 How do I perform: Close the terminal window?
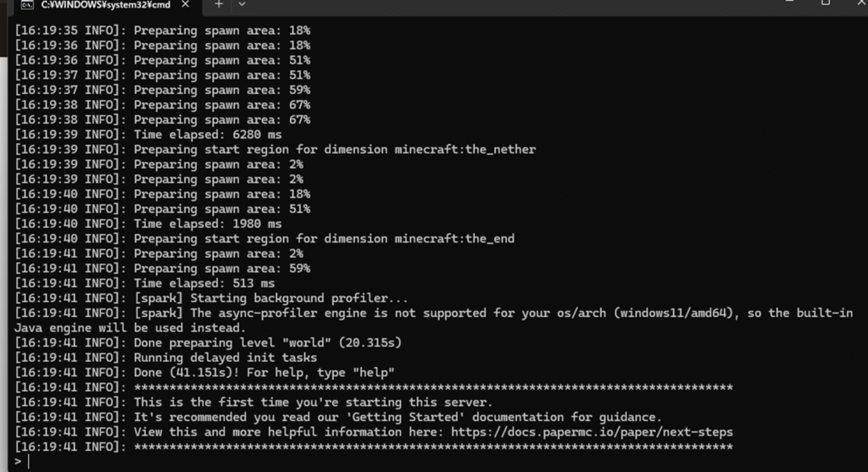point(861,3)
